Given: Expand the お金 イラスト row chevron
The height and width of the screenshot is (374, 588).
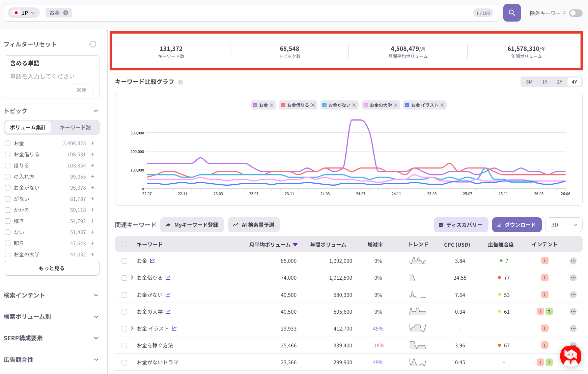Looking at the screenshot, I should point(132,328).
